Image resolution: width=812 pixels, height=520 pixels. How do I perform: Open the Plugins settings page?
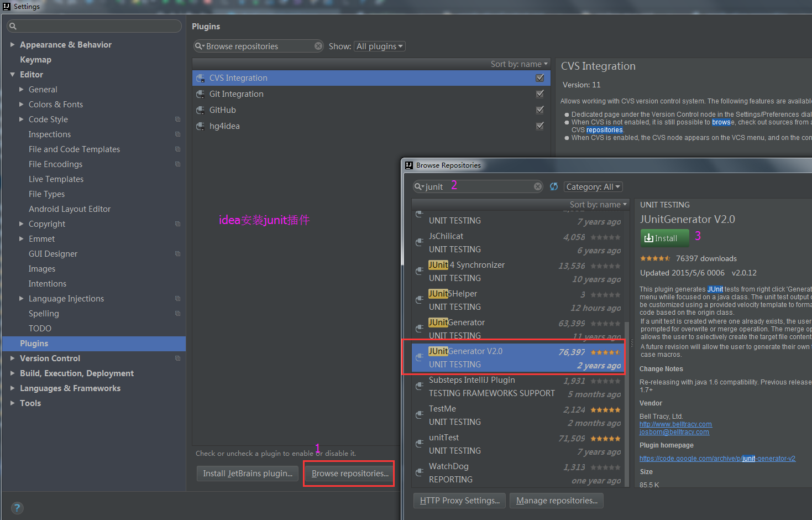[x=93, y=343]
